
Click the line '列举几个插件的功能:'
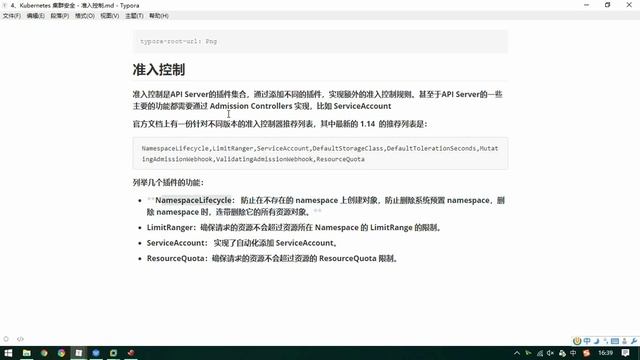(168, 182)
